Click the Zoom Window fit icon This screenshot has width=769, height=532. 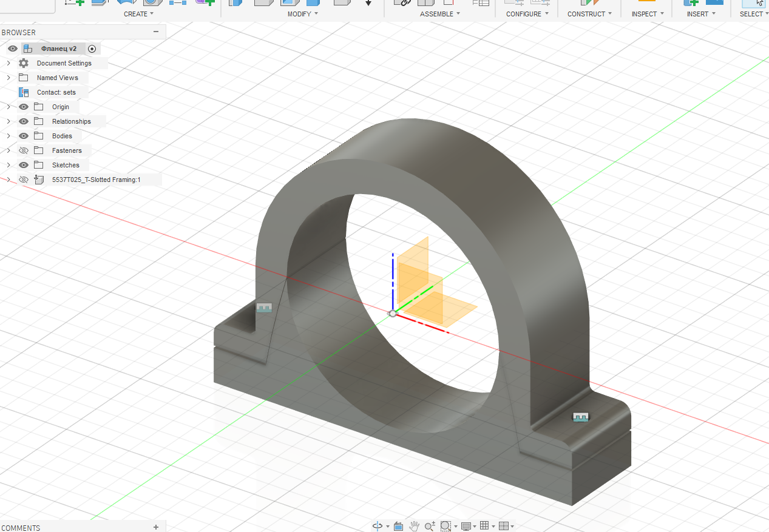click(445, 526)
